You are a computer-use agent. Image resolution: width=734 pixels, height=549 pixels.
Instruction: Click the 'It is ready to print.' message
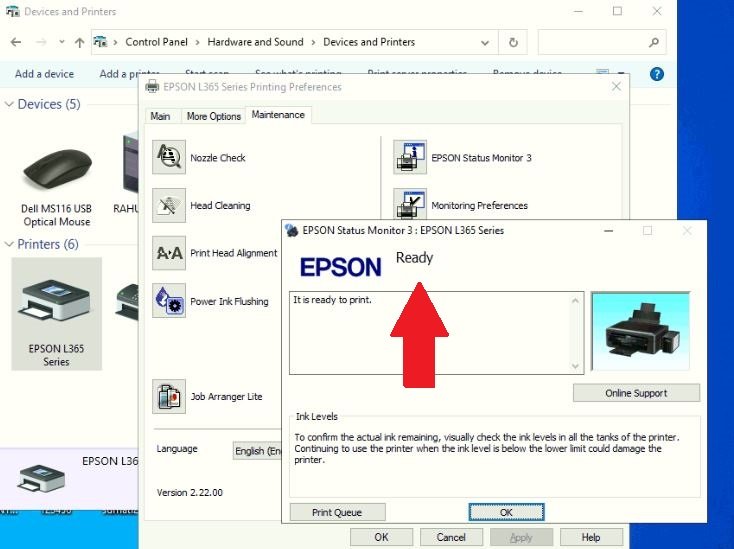[332, 300]
